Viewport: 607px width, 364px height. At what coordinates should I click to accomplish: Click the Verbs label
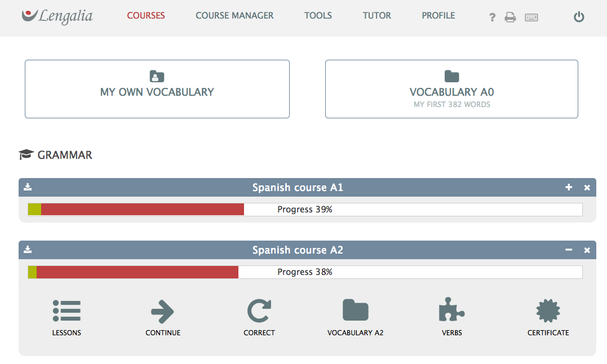452,332
